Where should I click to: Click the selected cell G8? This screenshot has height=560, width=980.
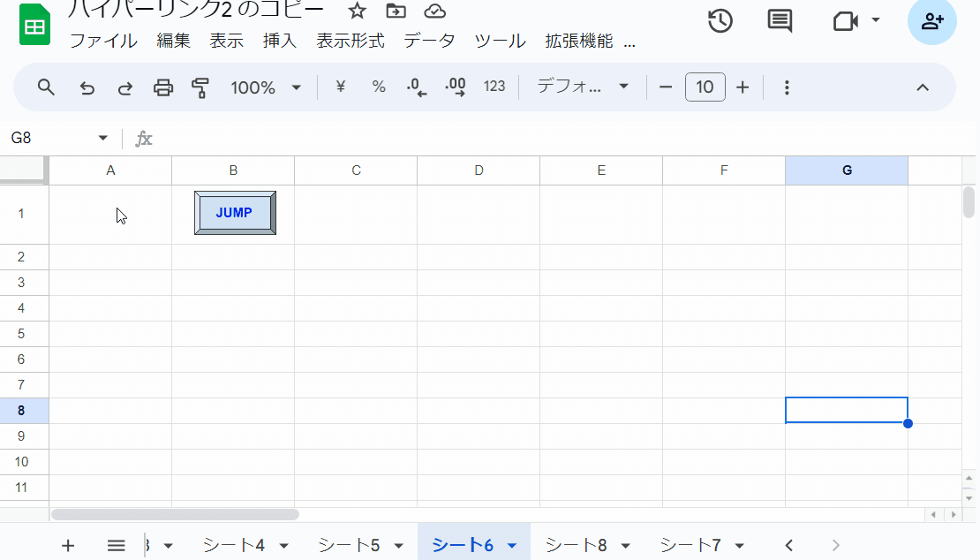coord(847,410)
